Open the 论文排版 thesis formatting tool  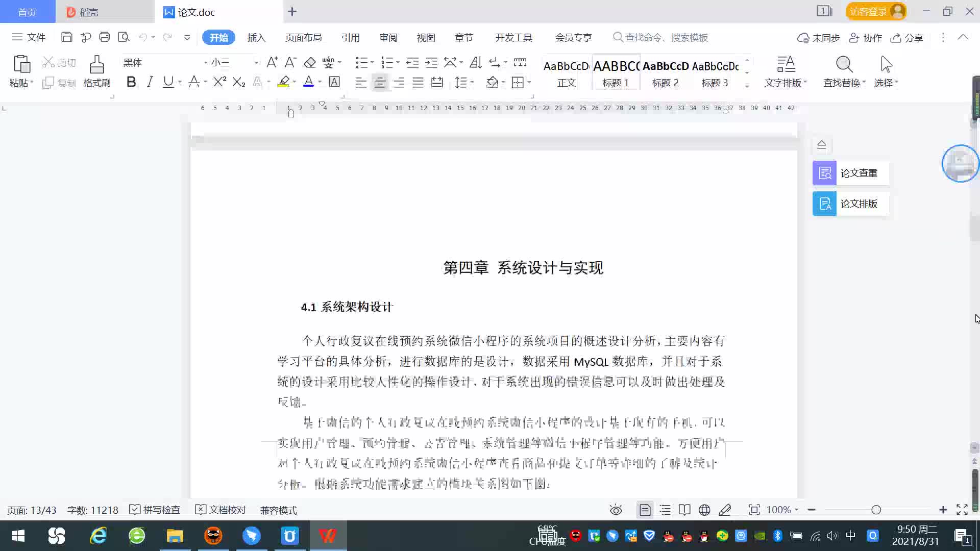point(851,204)
